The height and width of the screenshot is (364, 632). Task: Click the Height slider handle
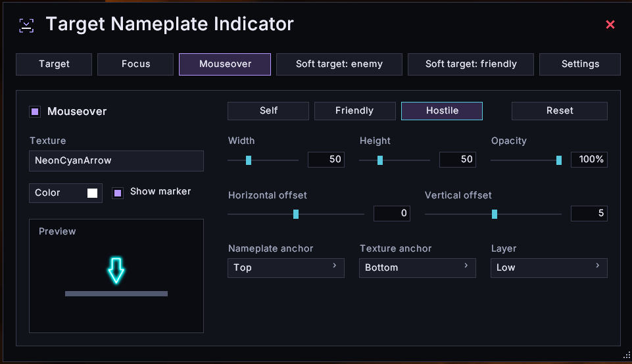(x=380, y=160)
